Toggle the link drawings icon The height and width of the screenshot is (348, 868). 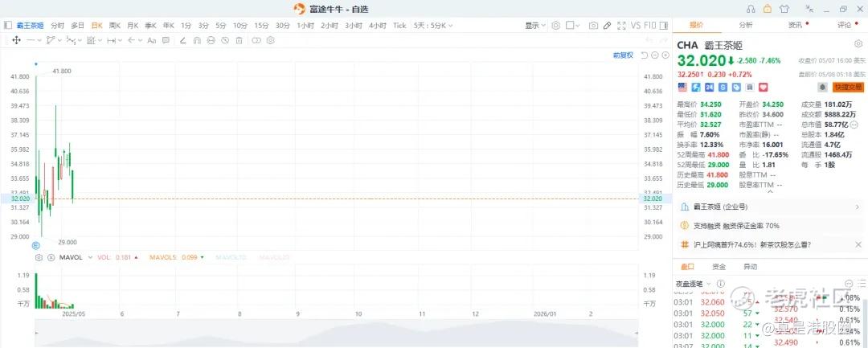click(x=256, y=40)
